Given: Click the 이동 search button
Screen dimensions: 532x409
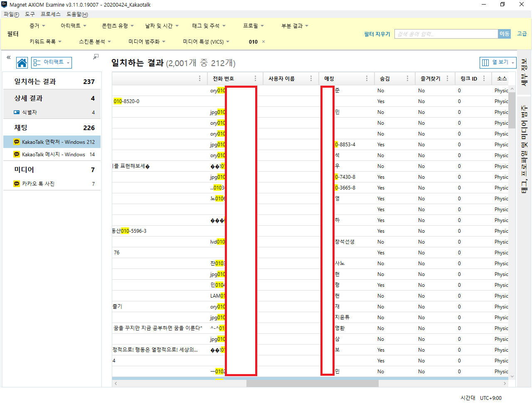Looking at the screenshot, I should [x=504, y=34].
